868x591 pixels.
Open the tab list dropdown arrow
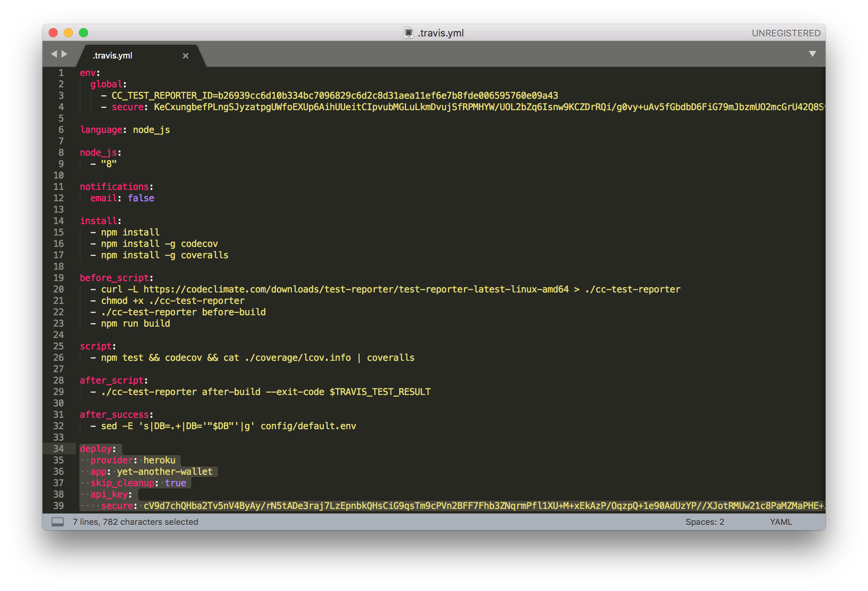[812, 54]
